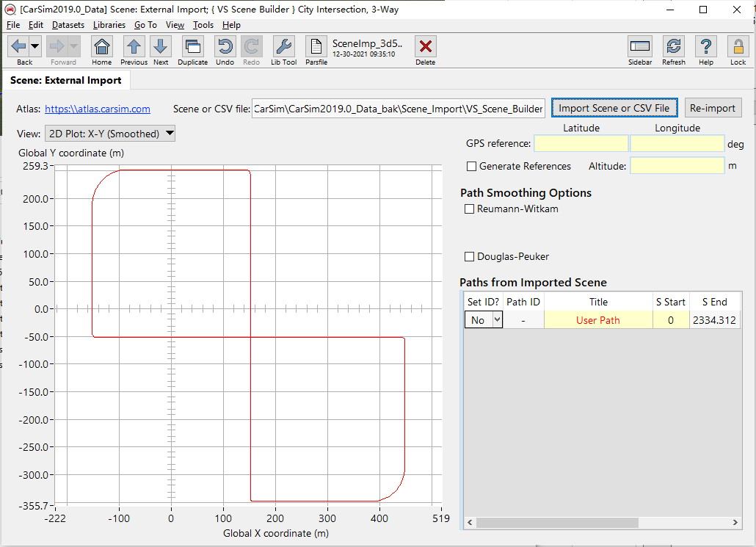Open the View menu

click(x=175, y=25)
